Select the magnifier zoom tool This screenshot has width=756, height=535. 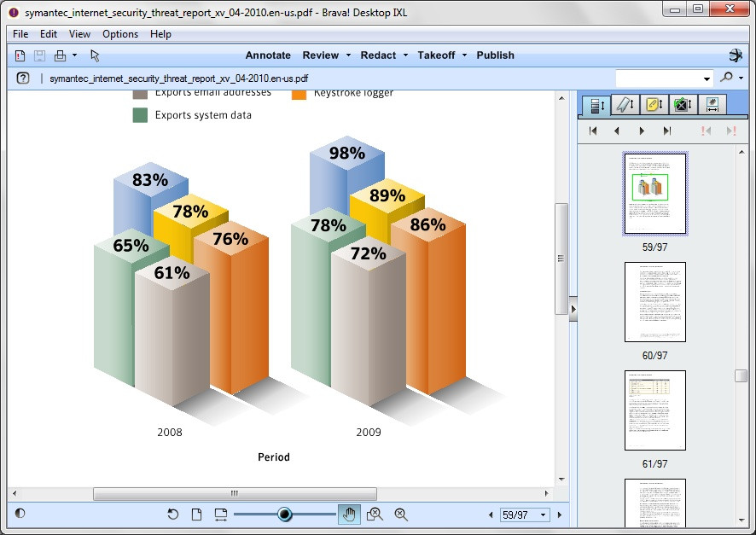[401, 515]
